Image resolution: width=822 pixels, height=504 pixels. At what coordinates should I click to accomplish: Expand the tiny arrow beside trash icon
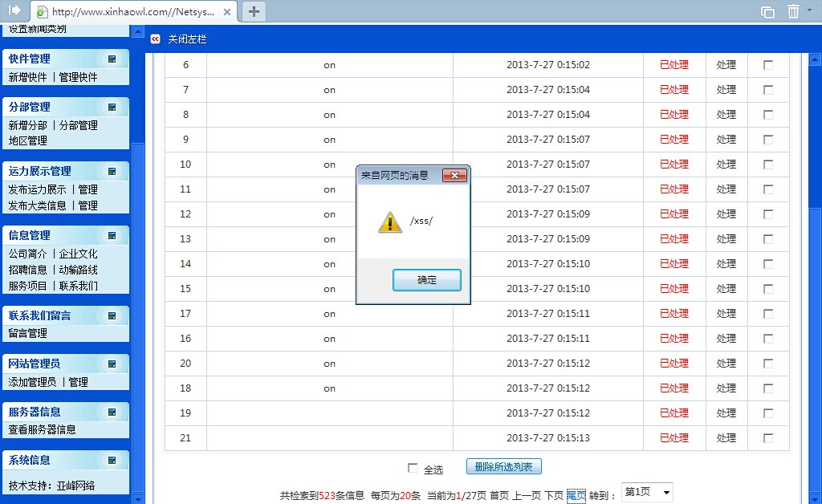click(x=810, y=10)
